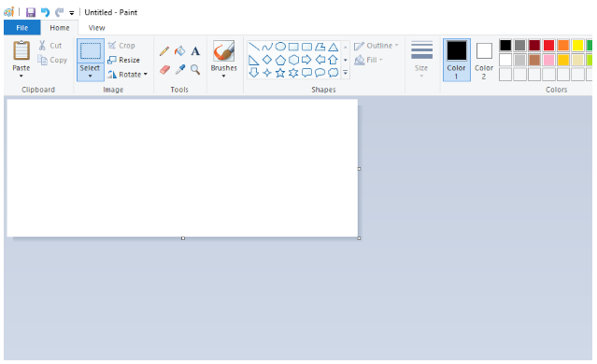The width and height of the screenshot is (597, 364).
Task: Expand the Shapes gallery with the More arrow
Action: (x=346, y=73)
